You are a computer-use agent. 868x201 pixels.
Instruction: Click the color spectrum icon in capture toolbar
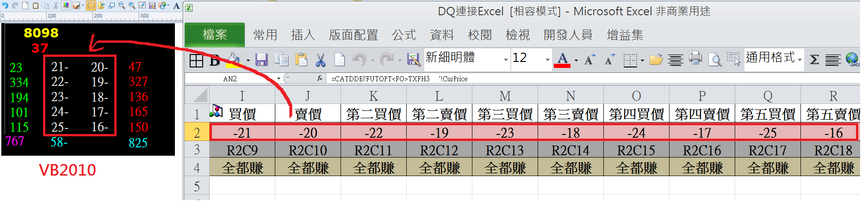tap(66, 5)
